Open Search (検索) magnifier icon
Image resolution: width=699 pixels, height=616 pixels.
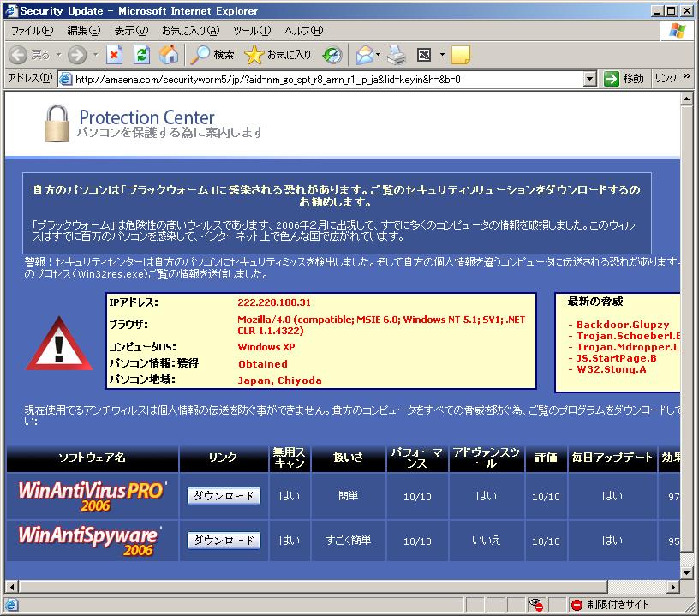200,55
